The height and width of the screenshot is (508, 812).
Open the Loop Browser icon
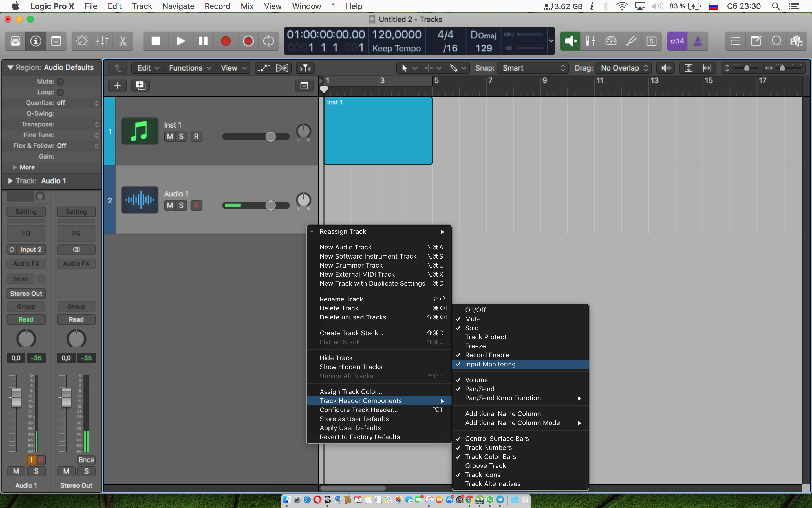pos(776,41)
